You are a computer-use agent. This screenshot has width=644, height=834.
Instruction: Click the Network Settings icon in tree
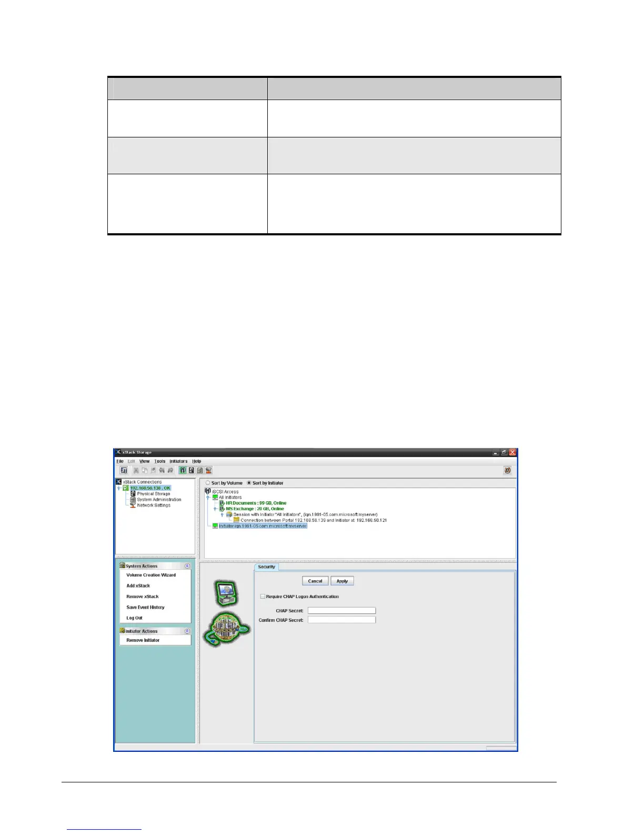[x=133, y=505]
